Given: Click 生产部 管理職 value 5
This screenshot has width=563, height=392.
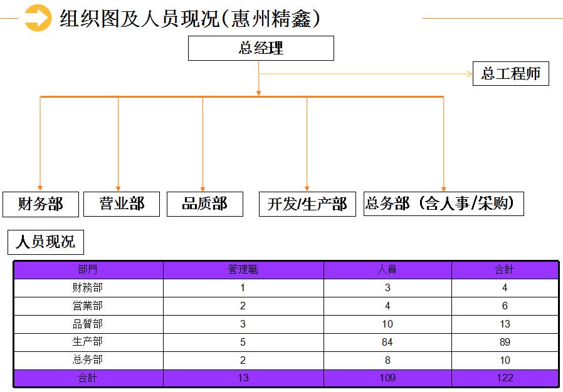Looking at the screenshot, I should point(243,342).
